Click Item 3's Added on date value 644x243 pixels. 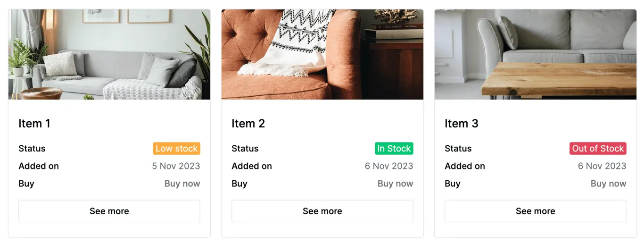point(602,166)
